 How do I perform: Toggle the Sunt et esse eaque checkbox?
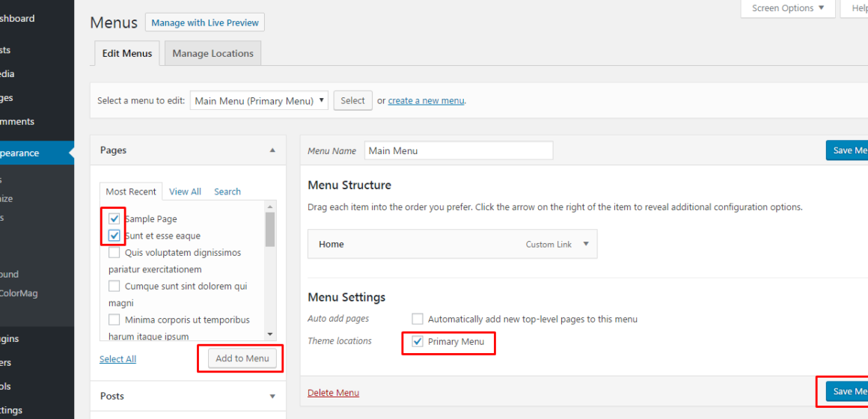pos(114,236)
